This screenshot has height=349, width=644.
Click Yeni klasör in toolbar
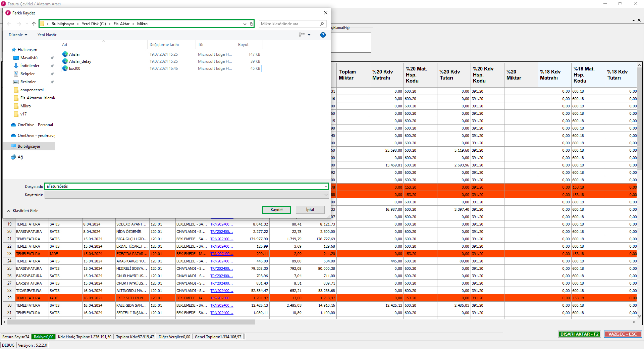coord(47,35)
